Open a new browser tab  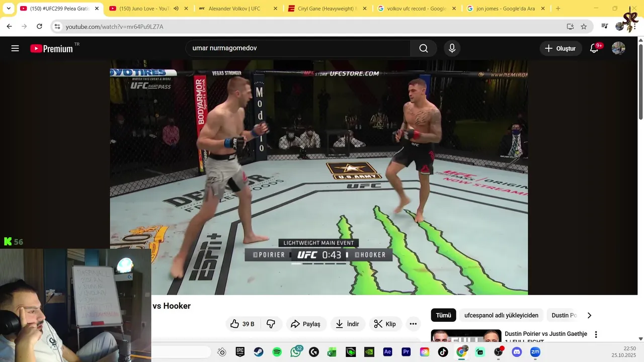[558, 9]
